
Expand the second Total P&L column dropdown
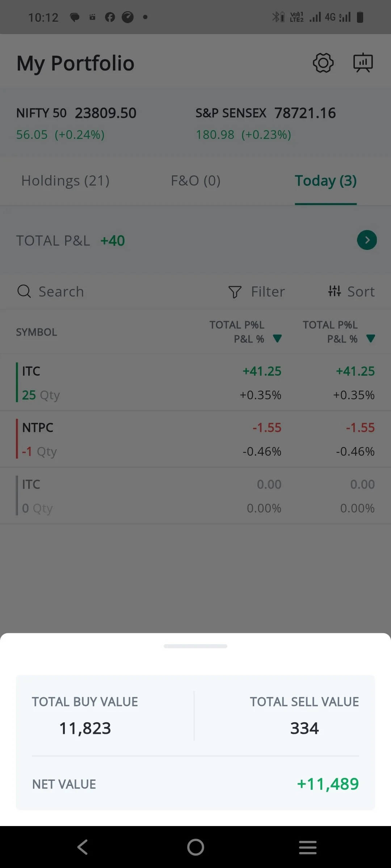click(370, 339)
